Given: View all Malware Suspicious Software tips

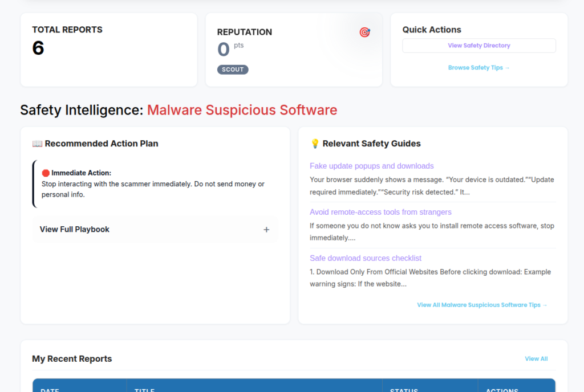Looking at the screenshot, I should coord(482,305).
